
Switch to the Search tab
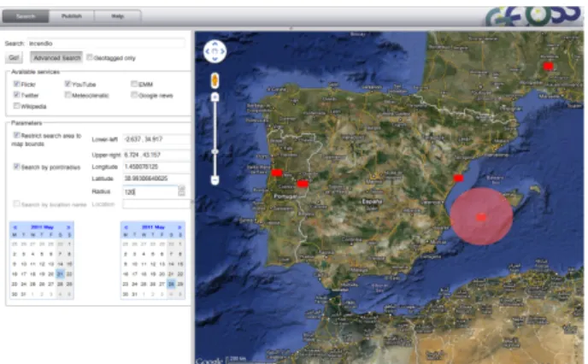point(26,16)
